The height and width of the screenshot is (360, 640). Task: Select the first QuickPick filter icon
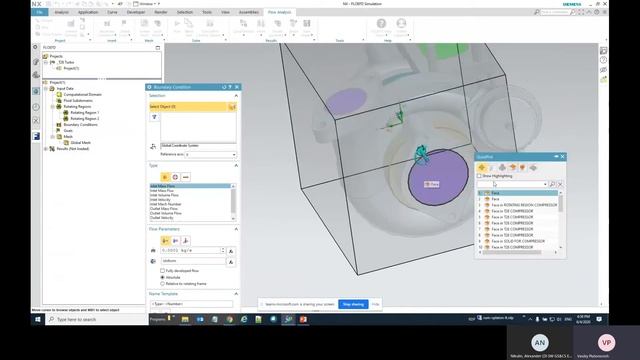[482, 168]
